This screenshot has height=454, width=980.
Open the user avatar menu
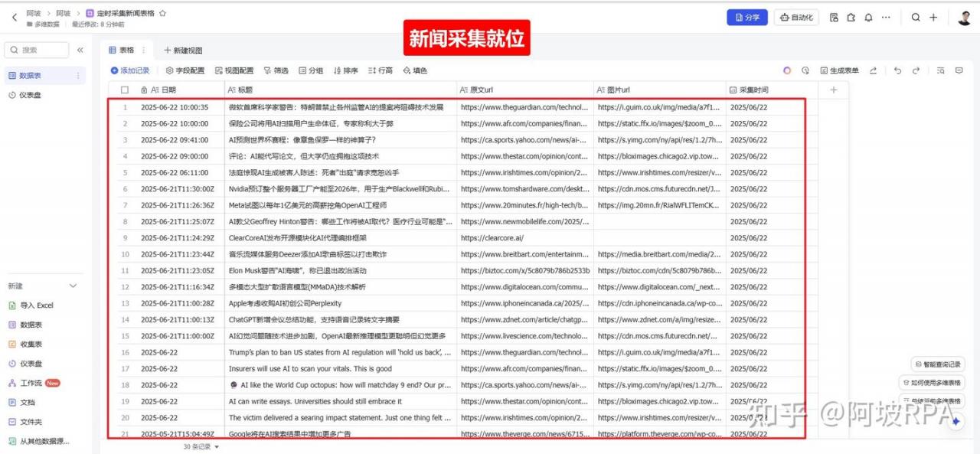tap(964, 17)
